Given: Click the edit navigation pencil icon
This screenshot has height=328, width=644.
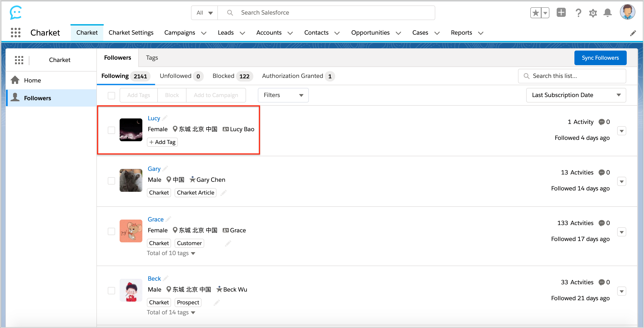Looking at the screenshot, I should click(633, 33).
